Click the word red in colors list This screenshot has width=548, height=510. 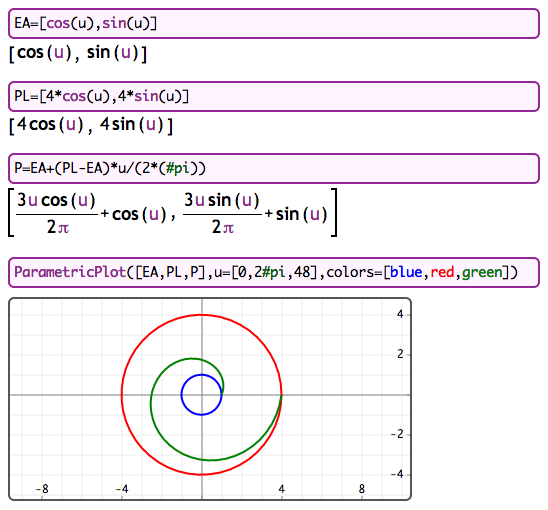pyautogui.click(x=442, y=272)
